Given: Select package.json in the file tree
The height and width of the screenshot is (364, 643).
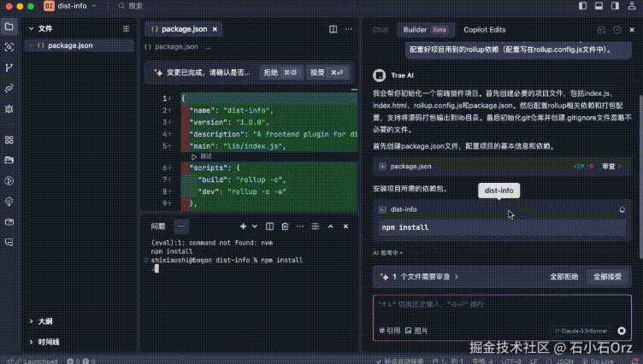Looking at the screenshot, I should tap(79, 45).
